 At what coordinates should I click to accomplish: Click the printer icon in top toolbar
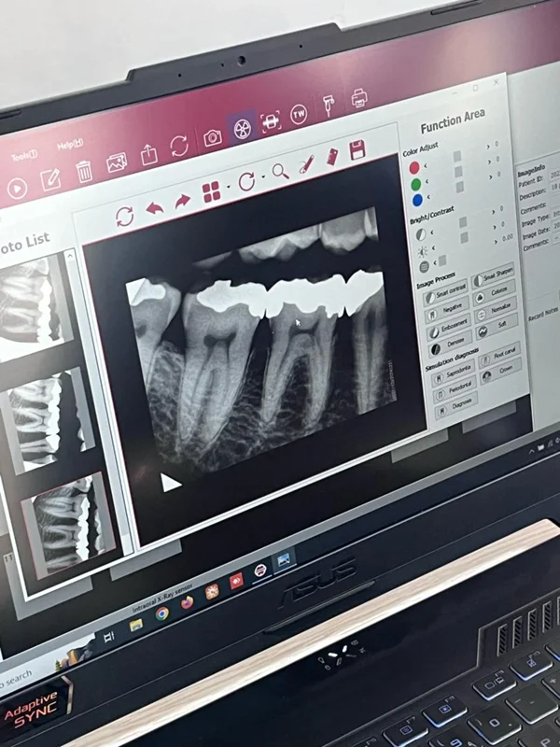click(x=359, y=98)
